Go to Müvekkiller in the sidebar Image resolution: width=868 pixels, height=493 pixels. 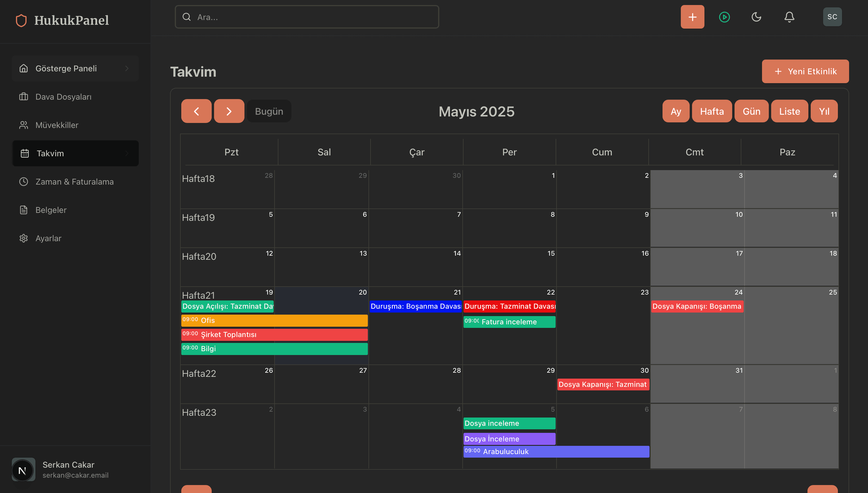click(57, 125)
